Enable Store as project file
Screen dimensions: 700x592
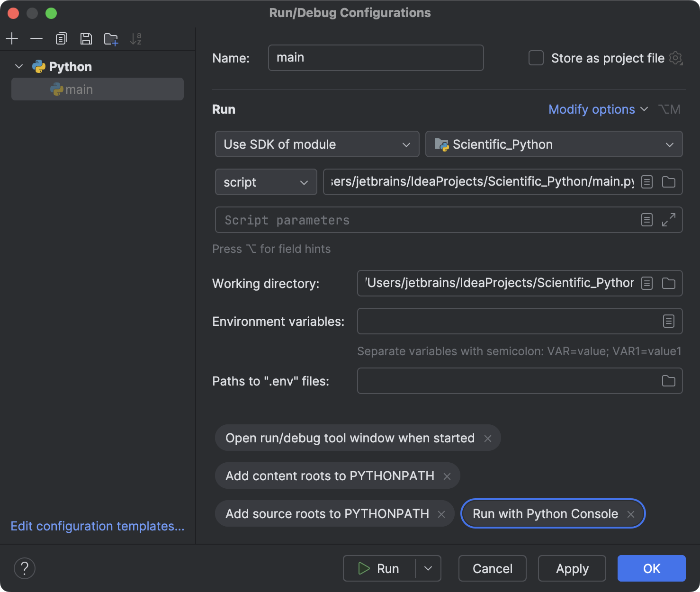pyautogui.click(x=536, y=58)
